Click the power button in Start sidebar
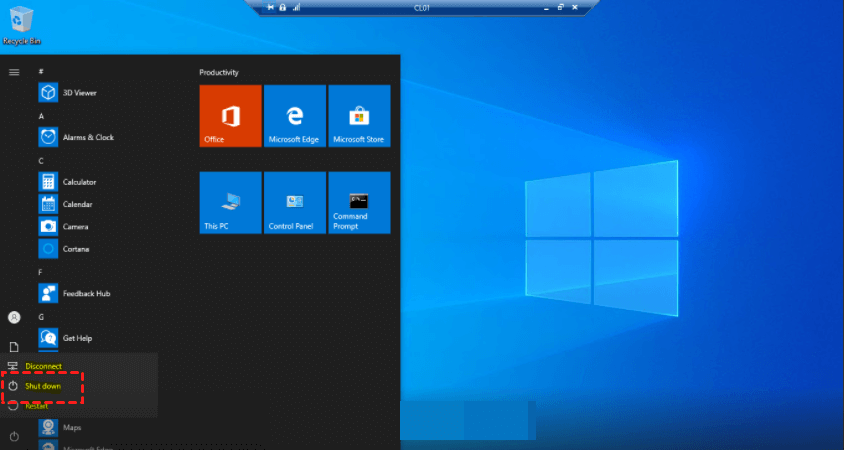The width and height of the screenshot is (844, 450). click(14, 436)
